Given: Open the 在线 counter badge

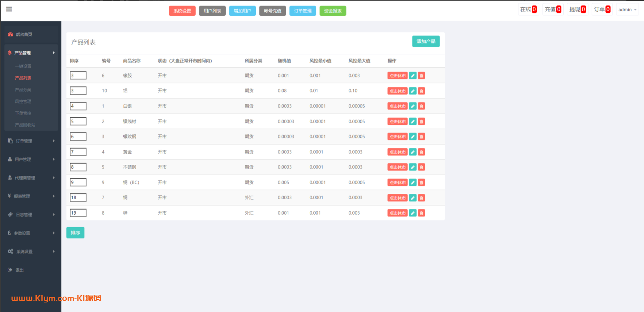Looking at the screenshot, I should 528,10.
